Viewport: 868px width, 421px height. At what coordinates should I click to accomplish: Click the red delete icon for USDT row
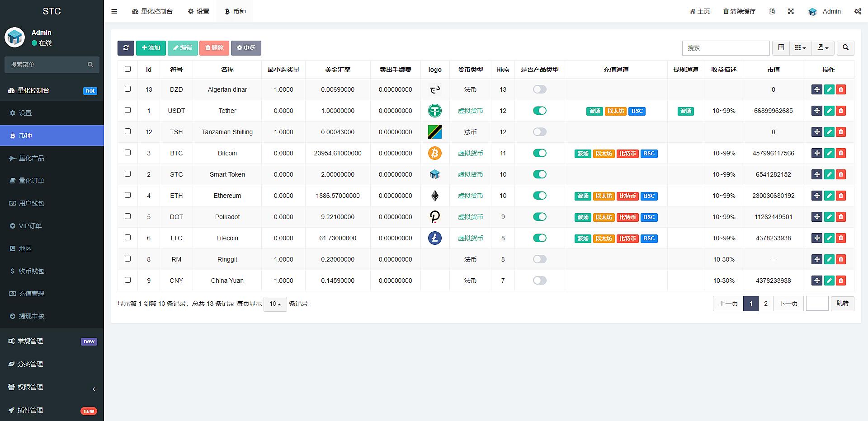click(840, 111)
